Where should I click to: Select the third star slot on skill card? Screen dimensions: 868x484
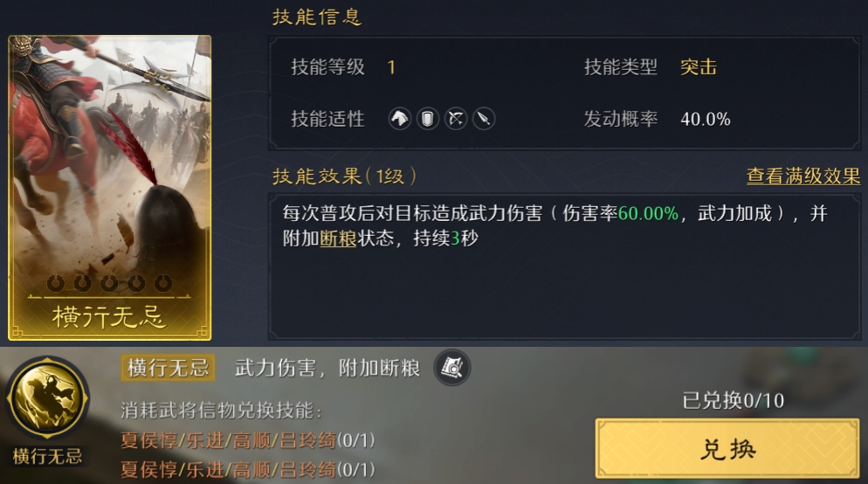(x=109, y=284)
